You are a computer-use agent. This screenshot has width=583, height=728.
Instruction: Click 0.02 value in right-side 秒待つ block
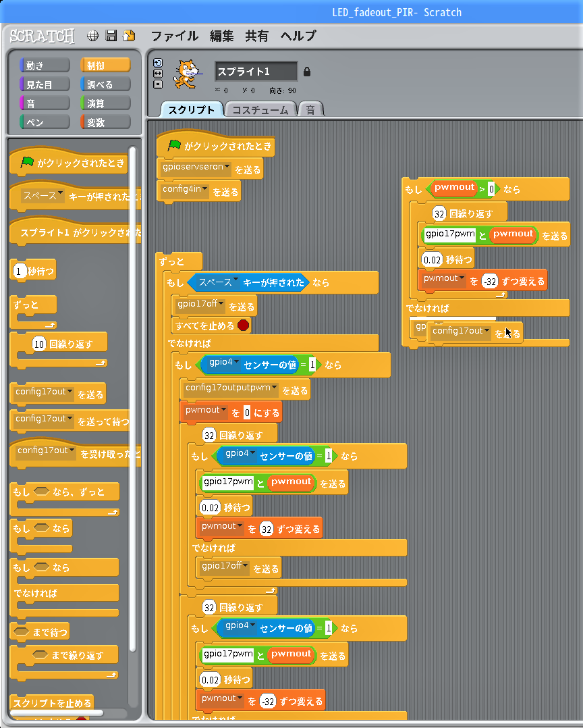click(x=432, y=259)
